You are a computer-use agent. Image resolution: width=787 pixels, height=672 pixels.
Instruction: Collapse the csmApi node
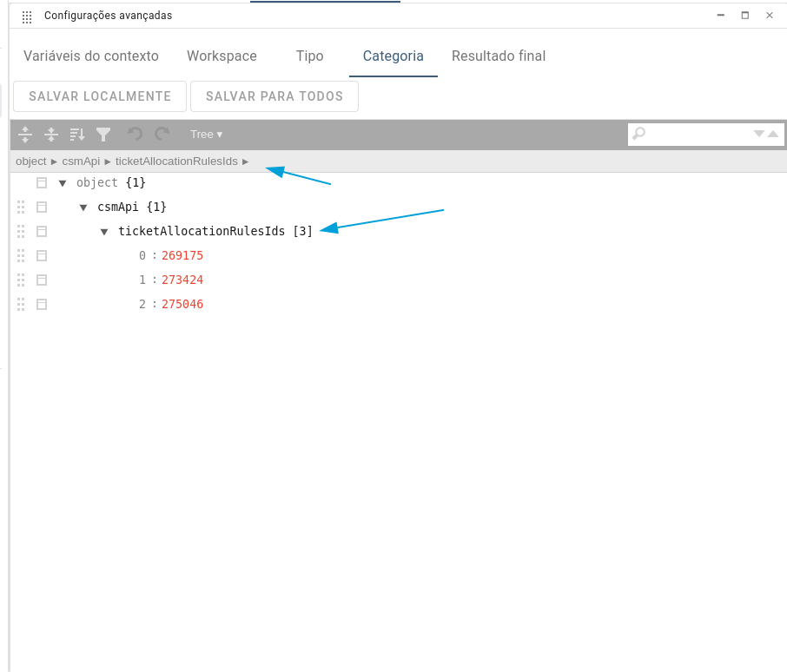coord(83,208)
